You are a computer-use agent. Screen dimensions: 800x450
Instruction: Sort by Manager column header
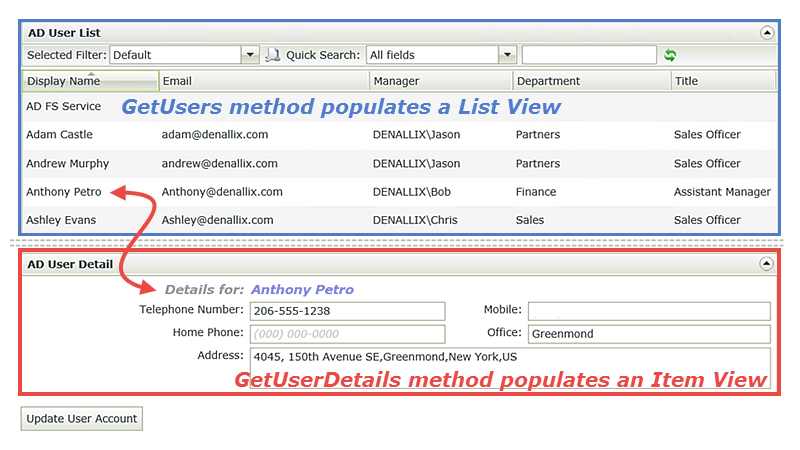(441, 81)
